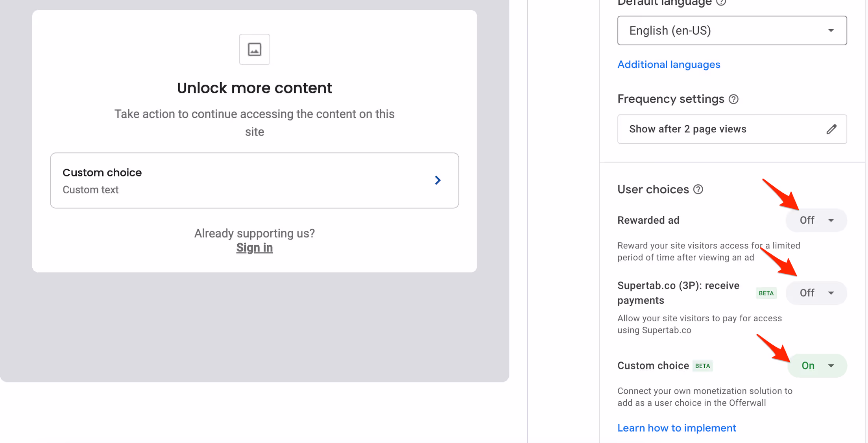
Task: Open Default language help tooltip icon
Action: pyautogui.click(x=721, y=2)
